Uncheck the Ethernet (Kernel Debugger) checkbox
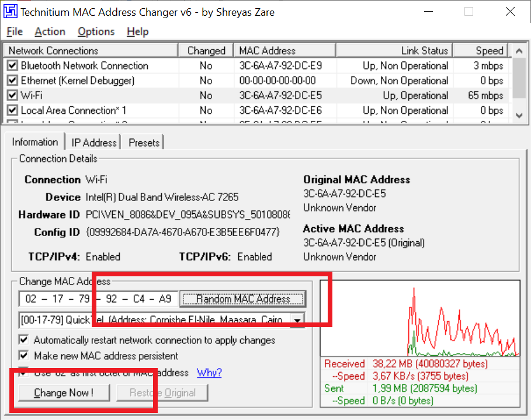 [12, 81]
